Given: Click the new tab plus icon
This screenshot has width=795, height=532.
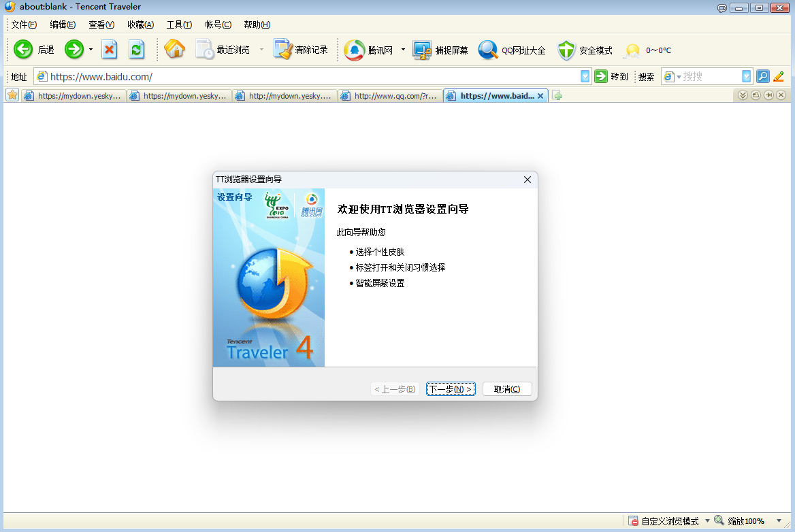Looking at the screenshot, I should click(x=557, y=96).
